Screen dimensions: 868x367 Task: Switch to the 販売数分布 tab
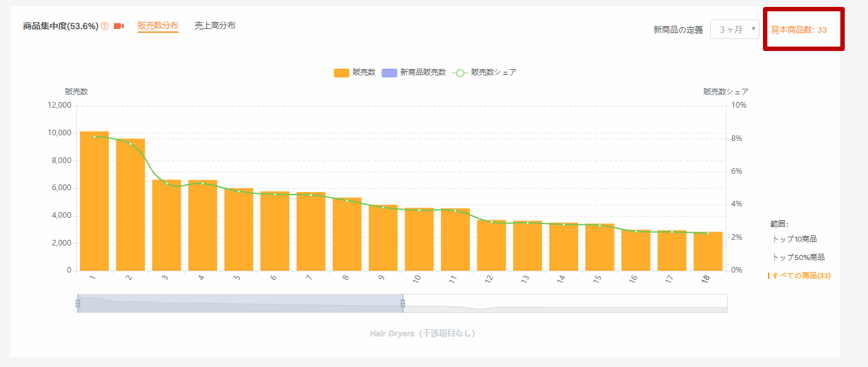point(158,26)
